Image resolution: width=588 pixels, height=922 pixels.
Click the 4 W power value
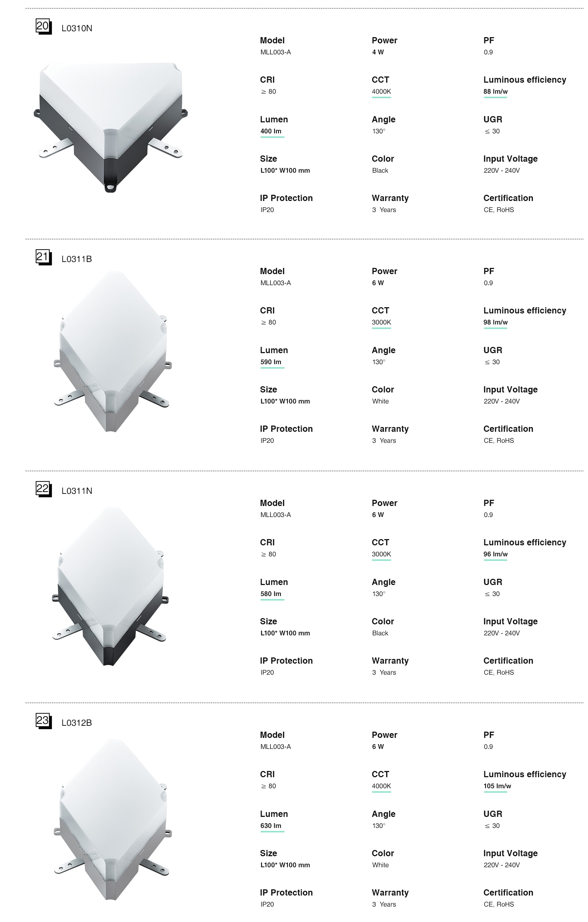[378, 53]
